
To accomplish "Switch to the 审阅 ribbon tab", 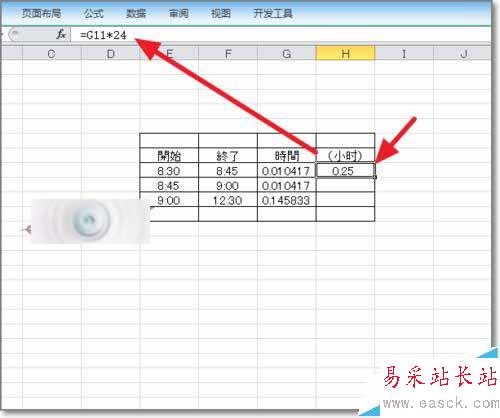I will (179, 13).
